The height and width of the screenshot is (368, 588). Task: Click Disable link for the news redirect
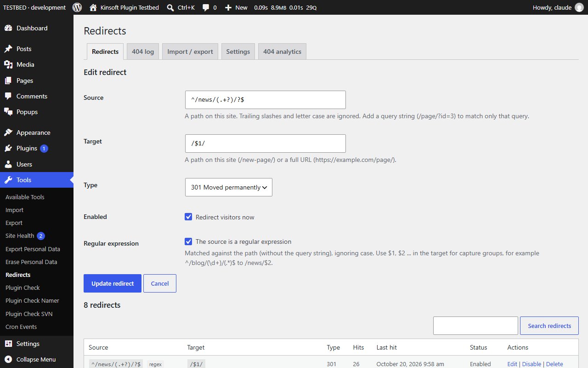pos(531,364)
